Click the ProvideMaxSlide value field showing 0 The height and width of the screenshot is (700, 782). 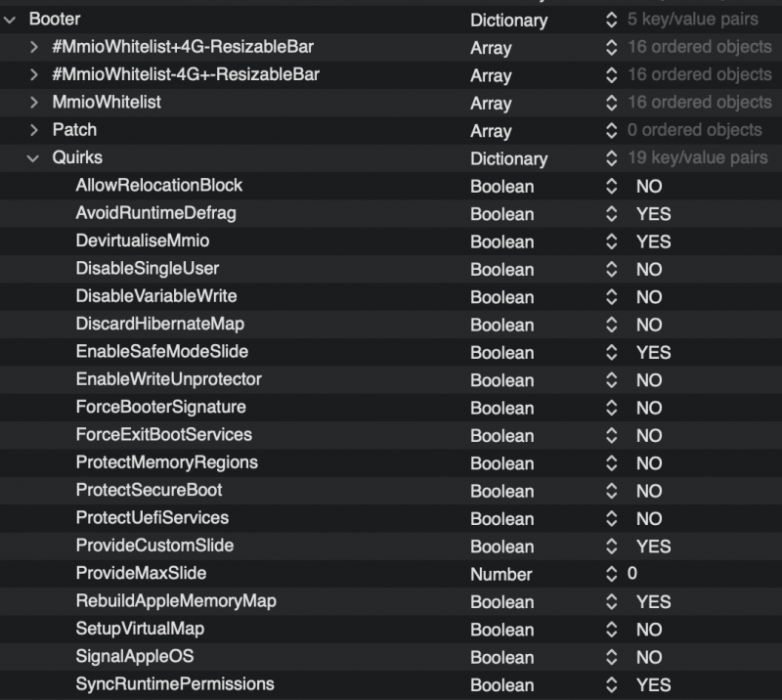pos(632,574)
